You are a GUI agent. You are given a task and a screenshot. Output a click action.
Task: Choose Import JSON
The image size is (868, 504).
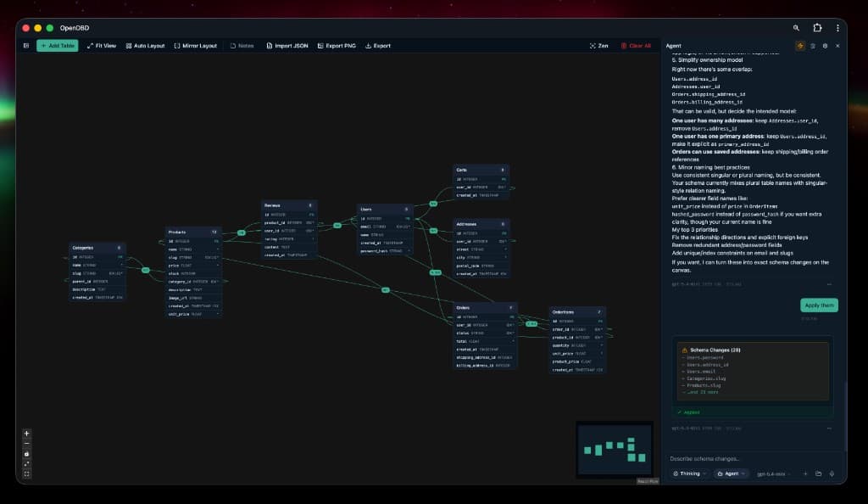click(x=287, y=46)
